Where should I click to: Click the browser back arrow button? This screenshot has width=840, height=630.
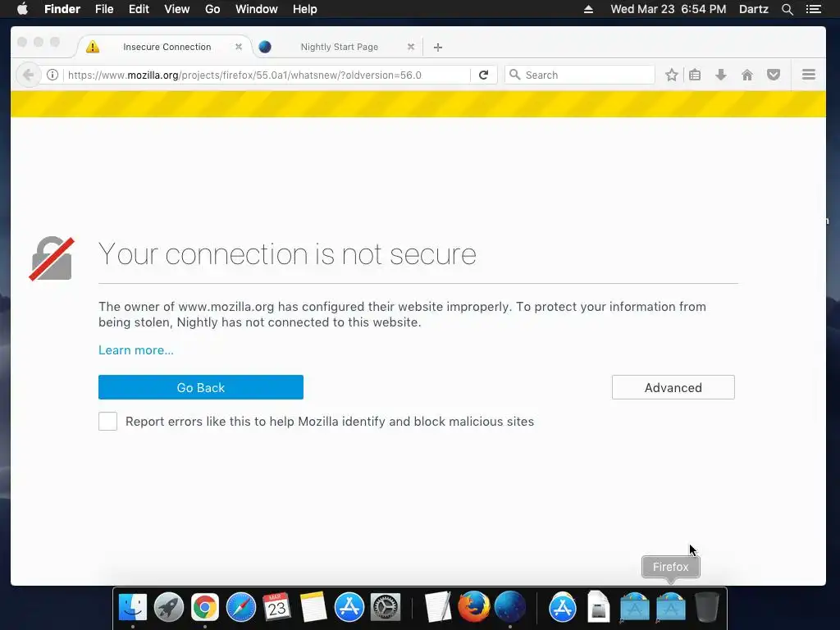coord(28,75)
